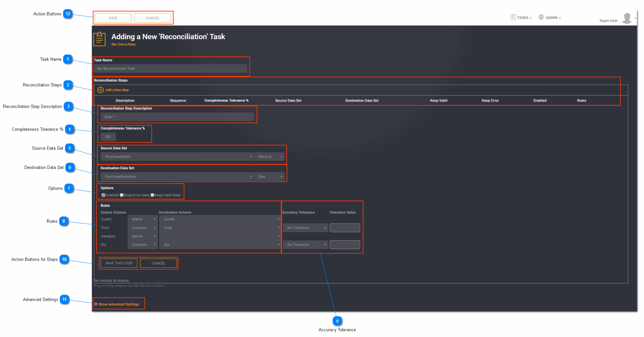Check the Keep Valid Data option
The width and height of the screenshot is (644, 337).
click(152, 195)
